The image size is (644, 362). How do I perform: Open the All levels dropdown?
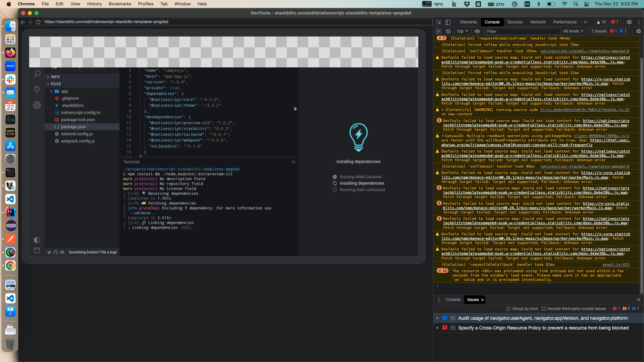[573, 31]
